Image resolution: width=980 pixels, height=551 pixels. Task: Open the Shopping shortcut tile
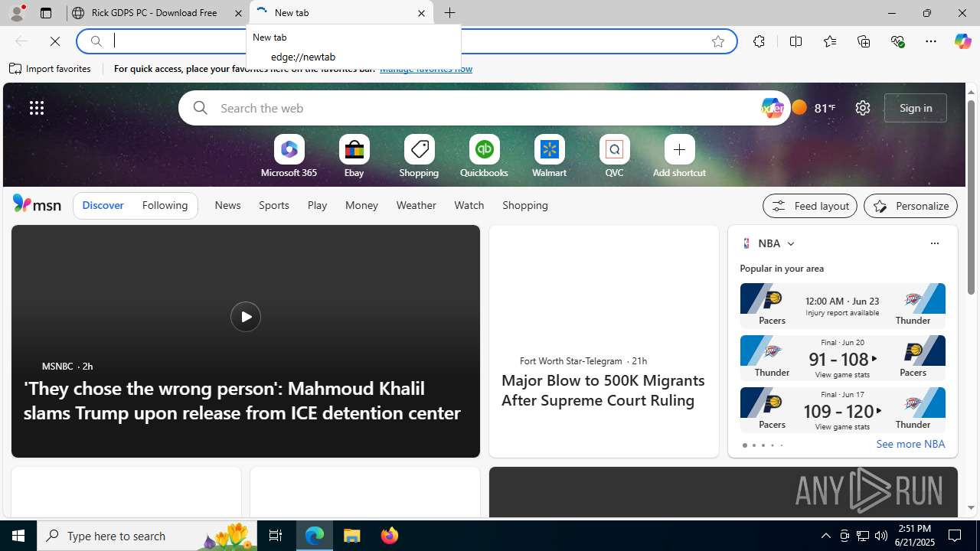coord(419,157)
